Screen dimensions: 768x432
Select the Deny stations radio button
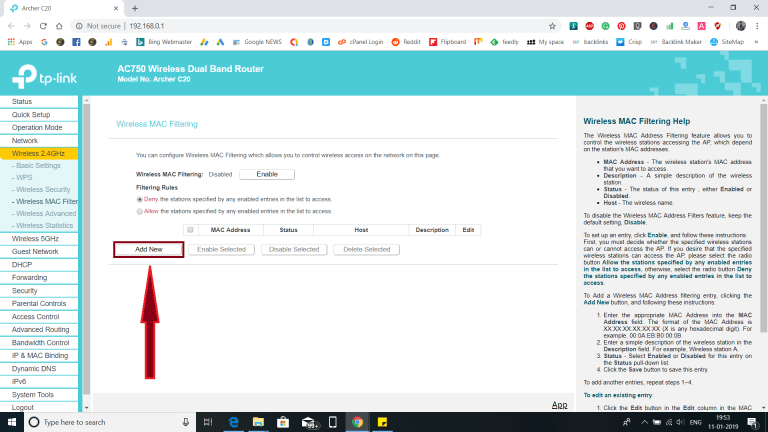pyautogui.click(x=139, y=199)
